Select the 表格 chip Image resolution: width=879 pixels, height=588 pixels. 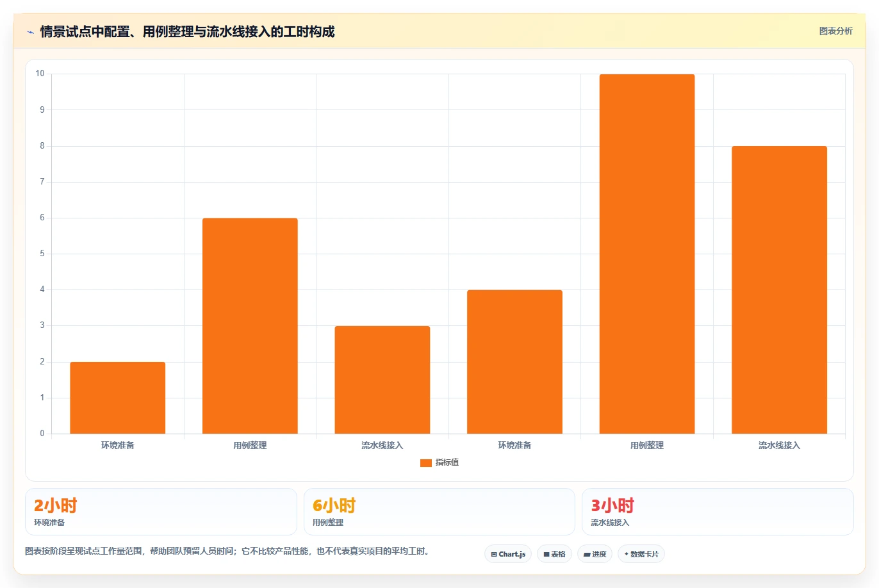coord(554,554)
